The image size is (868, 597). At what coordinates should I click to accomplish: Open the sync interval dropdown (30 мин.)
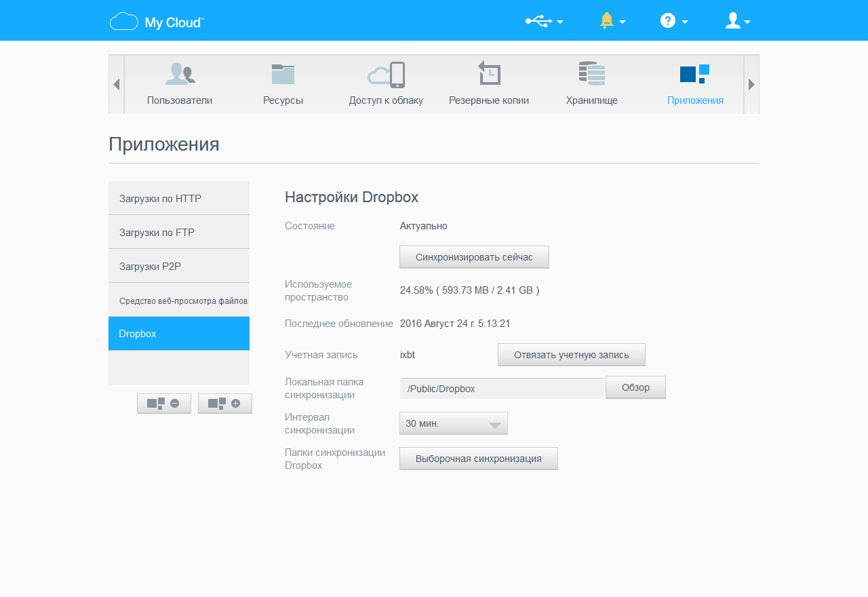point(454,423)
